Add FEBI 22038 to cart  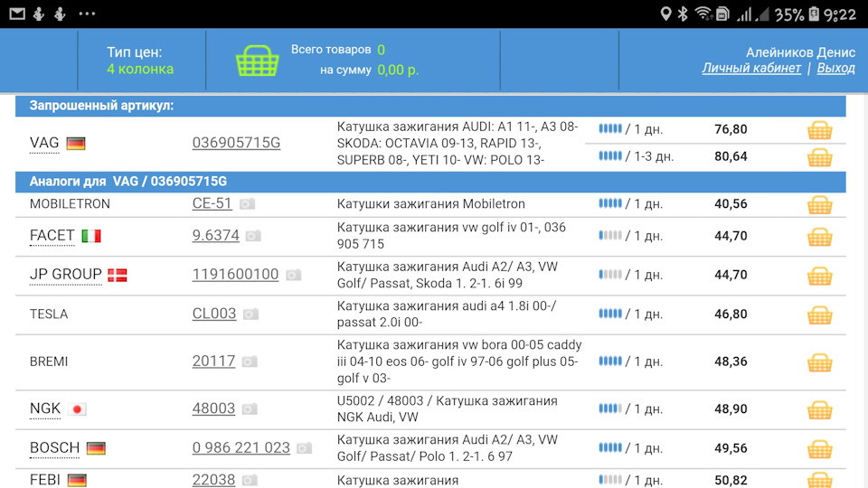[820, 480]
